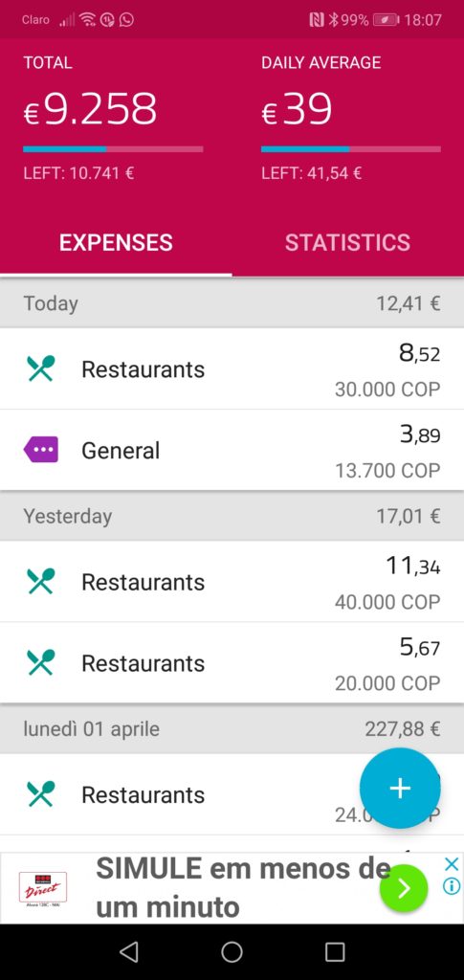Switch to the STATISTICS tab
Image resolution: width=464 pixels, height=980 pixels.
tap(348, 242)
